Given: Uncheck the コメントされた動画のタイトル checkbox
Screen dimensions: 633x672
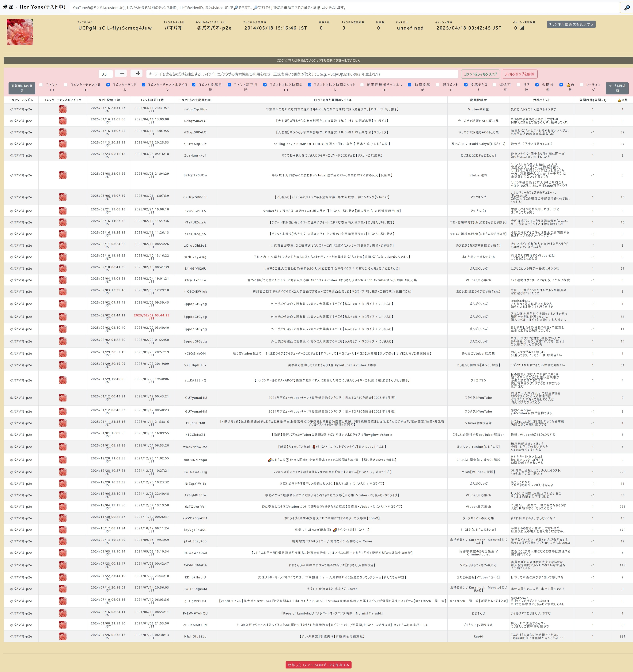Looking at the screenshot, I should pos(309,85).
